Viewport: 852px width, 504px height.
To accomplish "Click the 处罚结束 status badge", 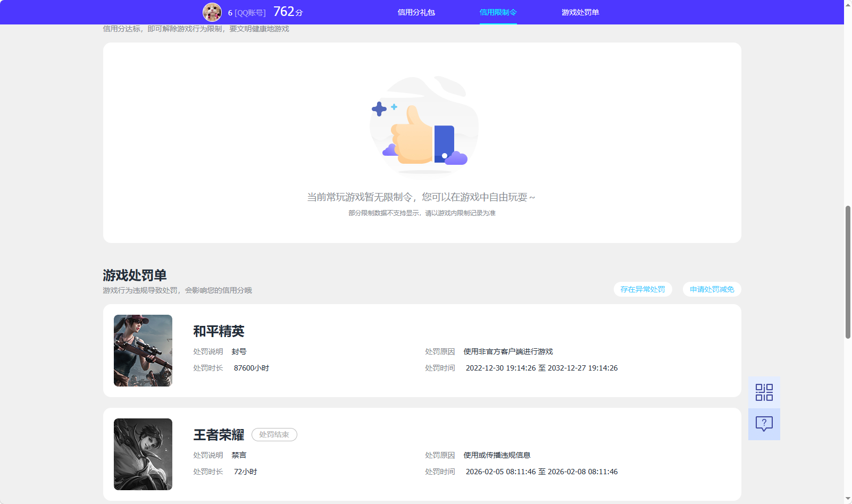I will pos(274,435).
